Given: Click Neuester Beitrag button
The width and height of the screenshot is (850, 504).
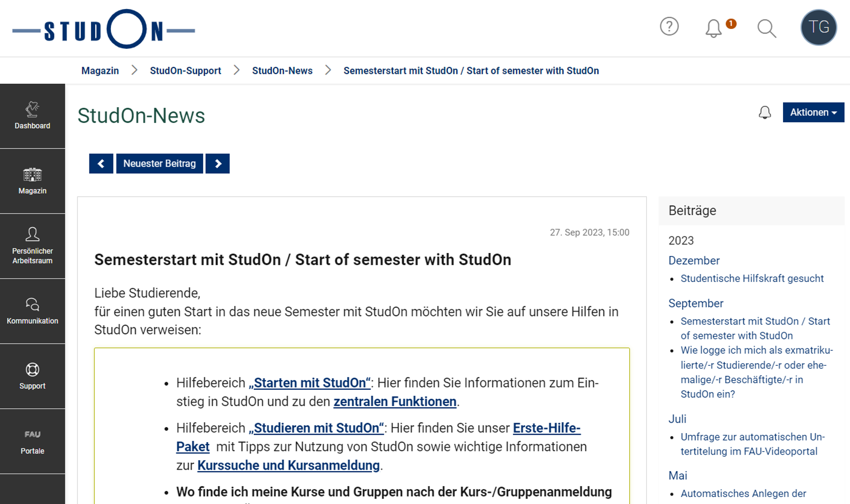Looking at the screenshot, I should coord(159,164).
